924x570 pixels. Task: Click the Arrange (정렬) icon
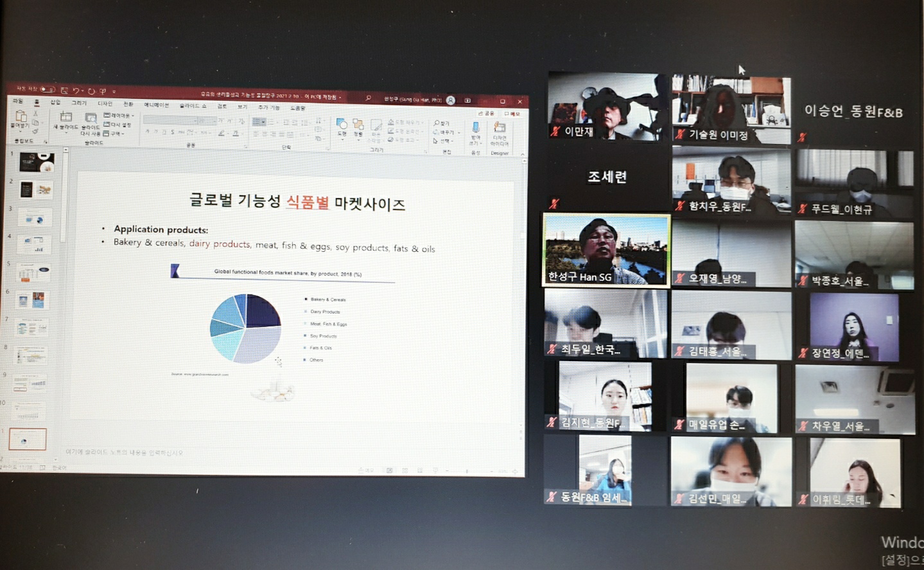click(x=358, y=124)
